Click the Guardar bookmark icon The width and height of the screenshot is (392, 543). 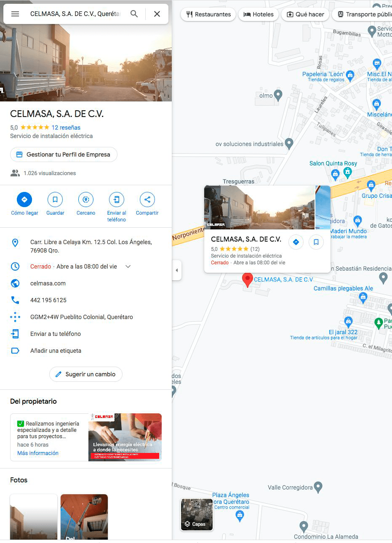pyautogui.click(x=55, y=200)
